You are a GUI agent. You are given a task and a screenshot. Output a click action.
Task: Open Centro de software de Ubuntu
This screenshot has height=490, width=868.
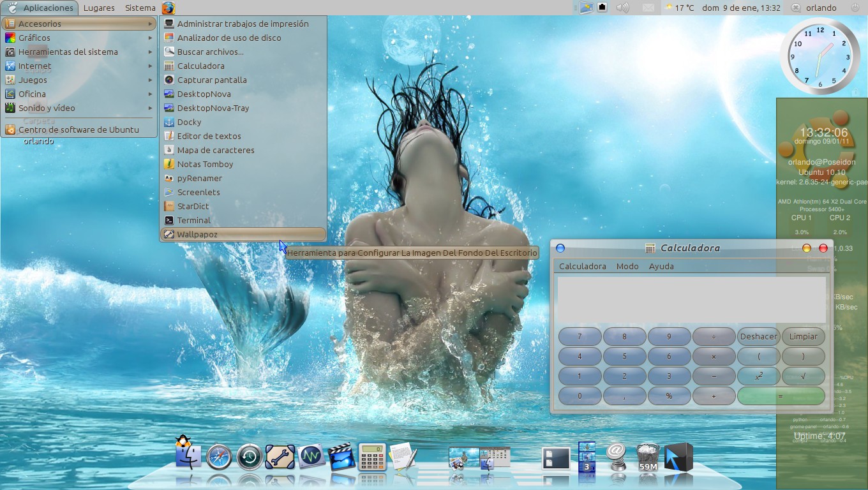click(x=79, y=130)
